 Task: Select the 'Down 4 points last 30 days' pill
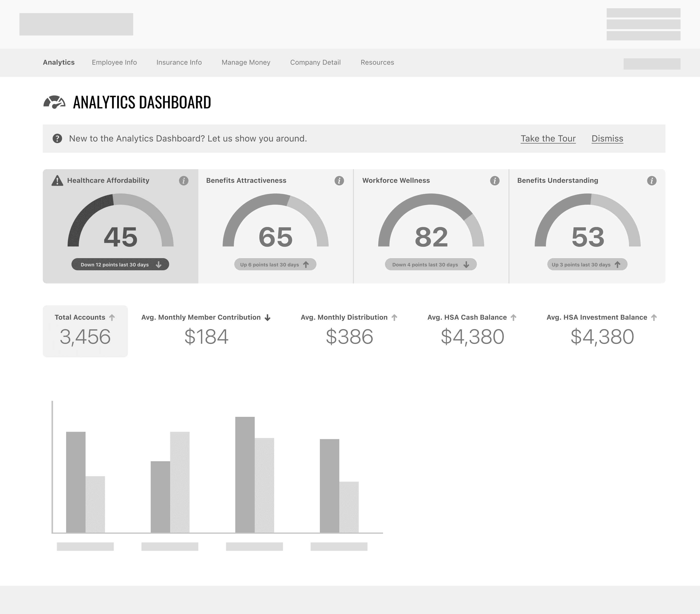pyautogui.click(x=431, y=264)
